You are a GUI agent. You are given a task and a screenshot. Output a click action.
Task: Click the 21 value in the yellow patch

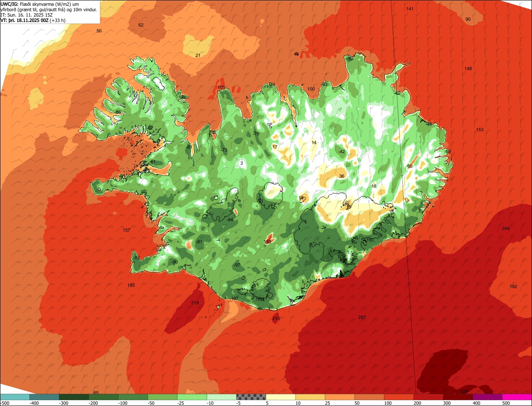(x=198, y=55)
